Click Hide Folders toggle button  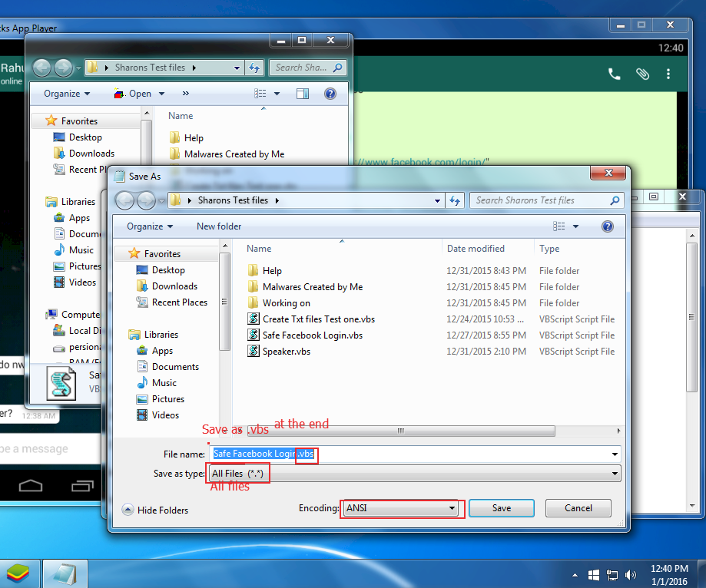[x=155, y=510]
